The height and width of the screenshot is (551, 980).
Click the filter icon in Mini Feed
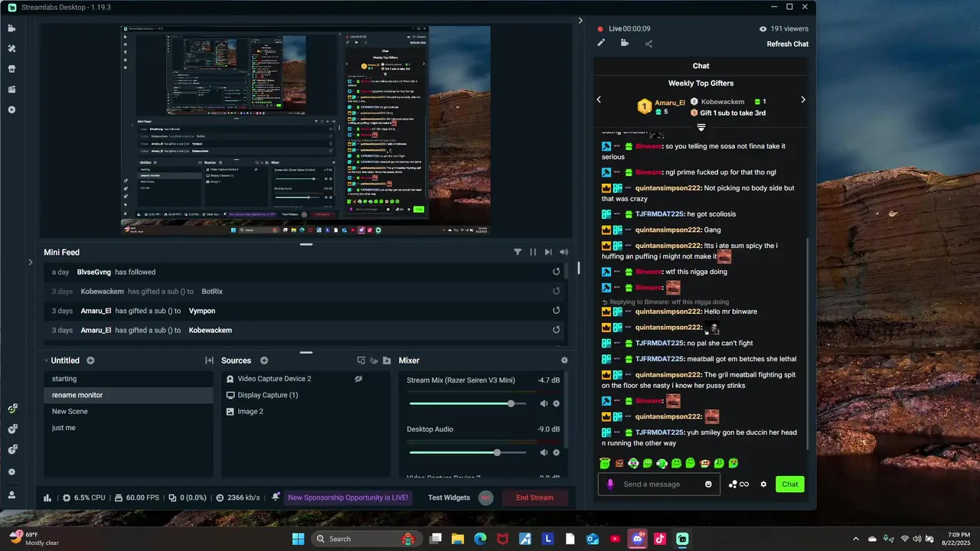(518, 252)
